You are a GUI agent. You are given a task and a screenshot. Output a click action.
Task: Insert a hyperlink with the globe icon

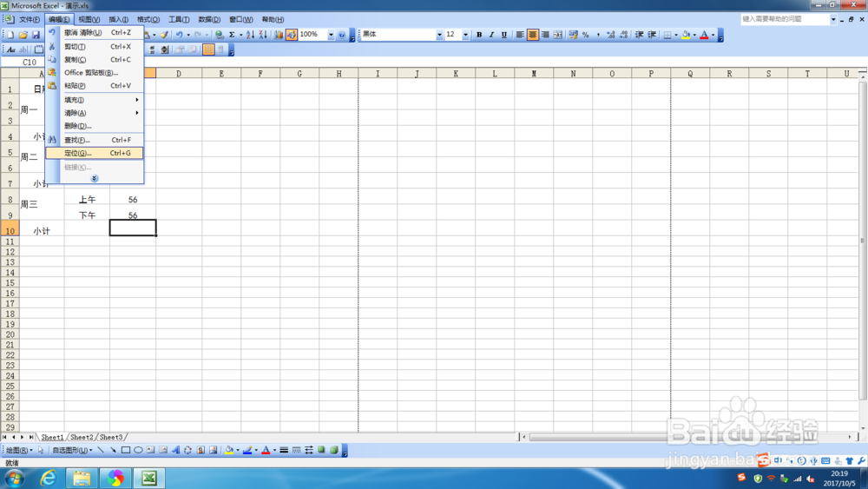pyautogui.click(x=220, y=35)
